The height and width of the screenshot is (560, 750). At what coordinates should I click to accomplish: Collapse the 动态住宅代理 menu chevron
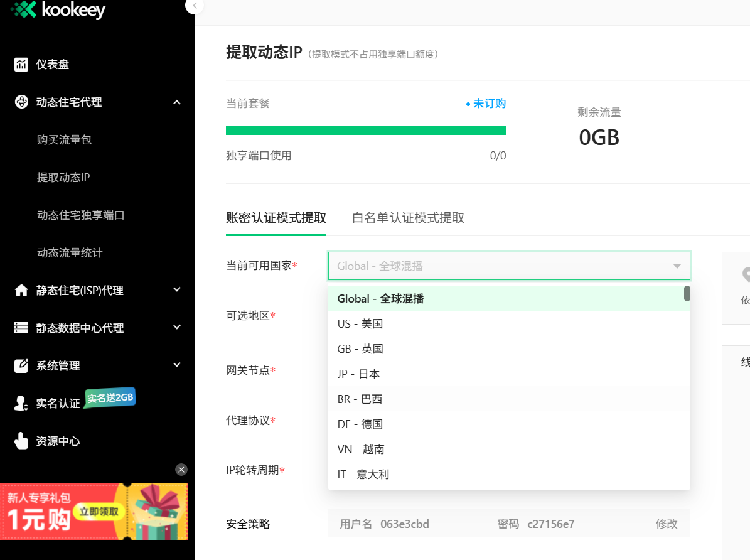[177, 102]
